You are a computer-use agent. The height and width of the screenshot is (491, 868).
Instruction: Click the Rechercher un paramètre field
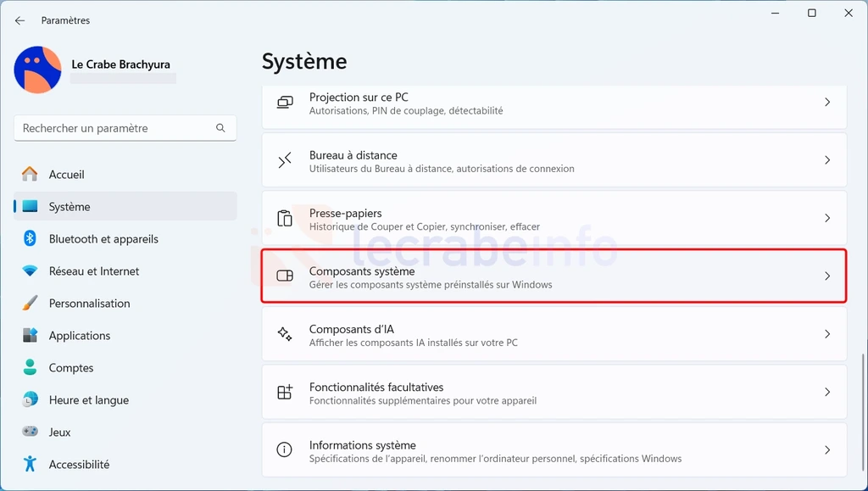pyautogui.click(x=125, y=128)
